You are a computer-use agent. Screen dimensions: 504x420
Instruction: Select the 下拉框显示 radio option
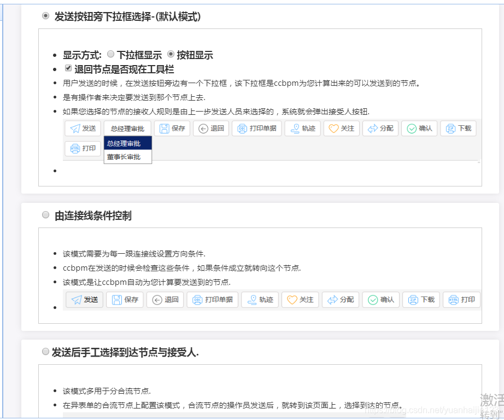(x=110, y=54)
